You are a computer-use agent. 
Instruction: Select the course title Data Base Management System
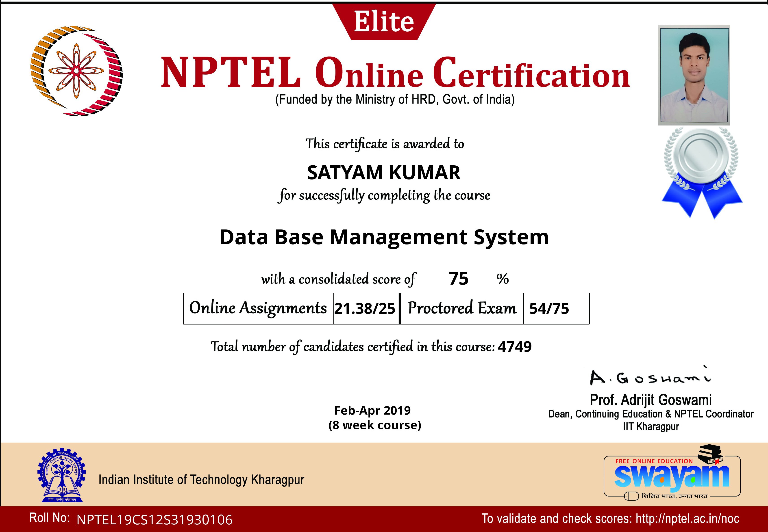pyautogui.click(x=384, y=238)
